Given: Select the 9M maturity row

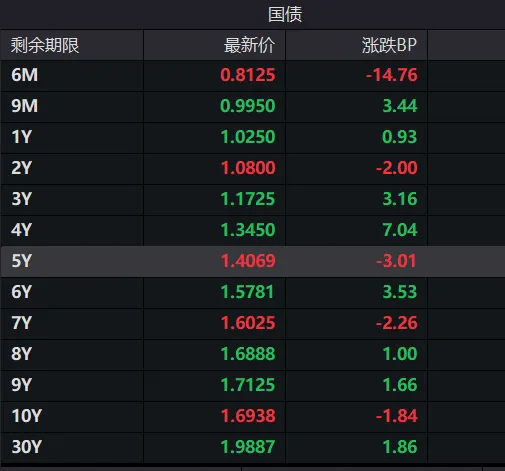Looking at the screenshot, I should tap(252, 106).
